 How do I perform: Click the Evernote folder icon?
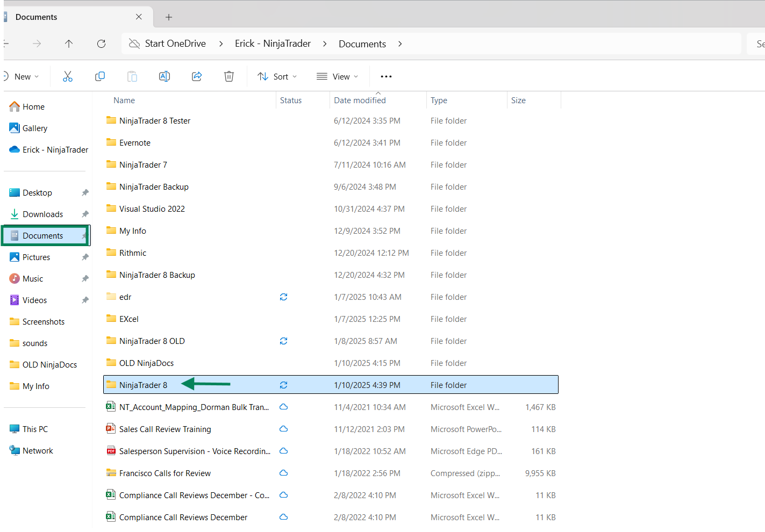coord(111,142)
